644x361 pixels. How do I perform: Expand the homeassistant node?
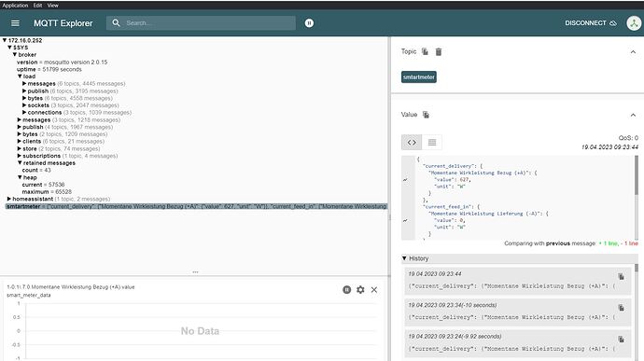coord(9,199)
